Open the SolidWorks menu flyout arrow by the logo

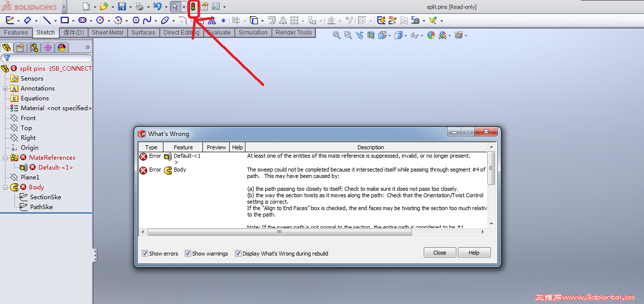pyautogui.click(x=64, y=7)
